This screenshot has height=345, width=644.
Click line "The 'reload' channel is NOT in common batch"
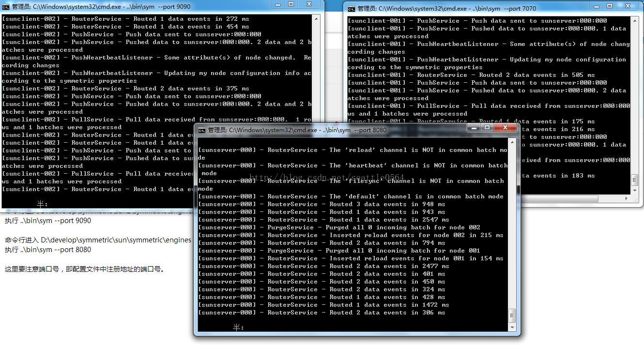pos(353,150)
